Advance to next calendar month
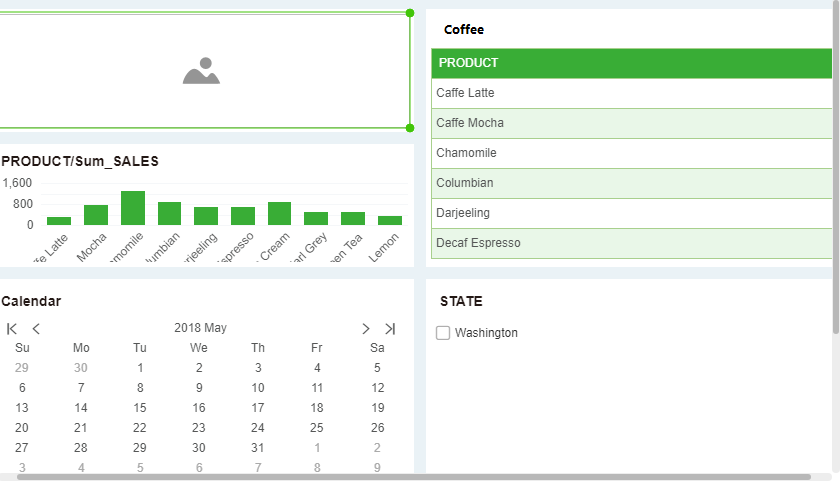 click(x=366, y=328)
